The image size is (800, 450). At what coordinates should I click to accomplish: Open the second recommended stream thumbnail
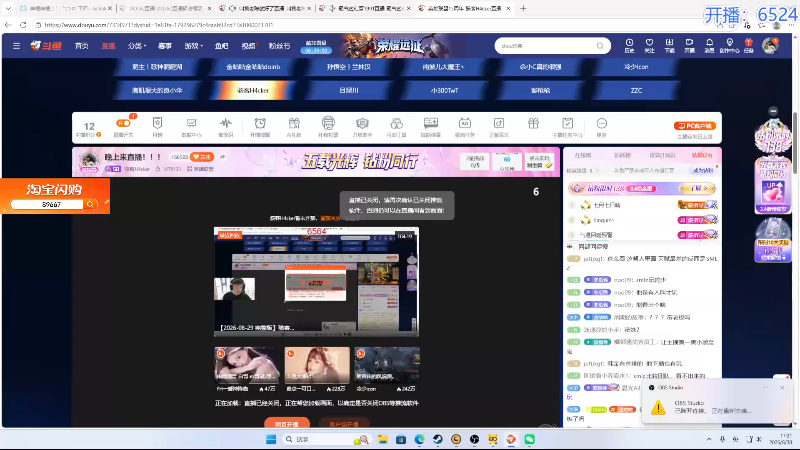click(317, 365)
